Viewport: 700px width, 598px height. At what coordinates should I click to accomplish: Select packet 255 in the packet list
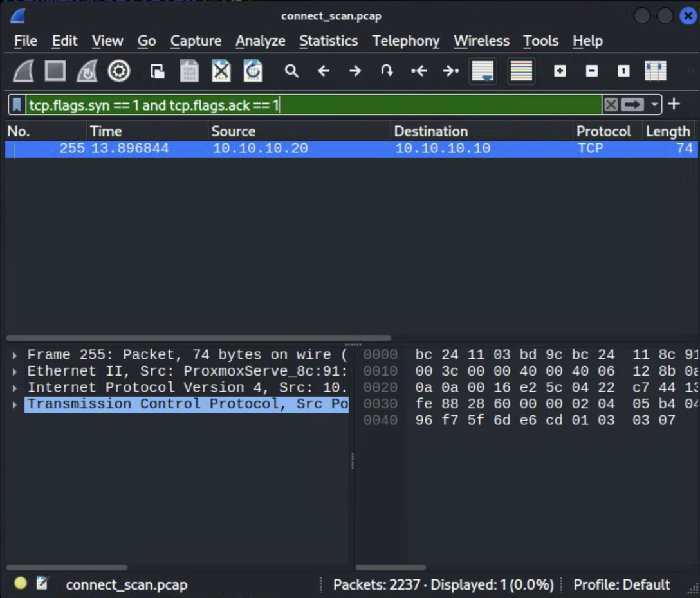pyautogui.click(x=257, y=149)
